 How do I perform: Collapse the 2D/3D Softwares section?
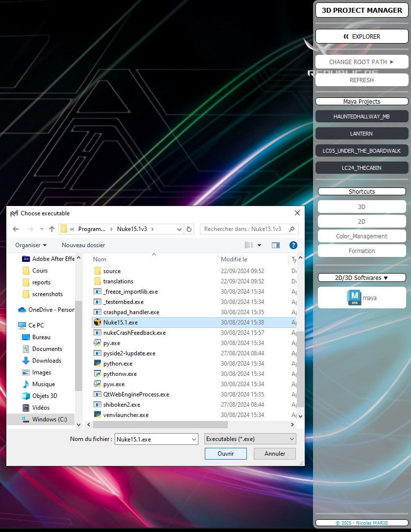point(362,278)
